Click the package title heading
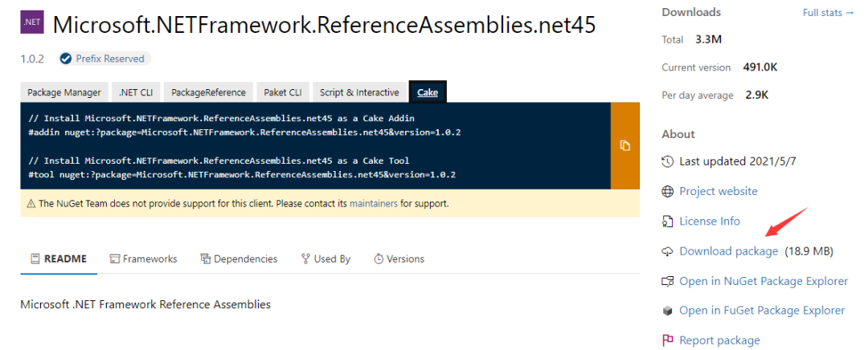This screenshot has height=350, width=868. 324,24
